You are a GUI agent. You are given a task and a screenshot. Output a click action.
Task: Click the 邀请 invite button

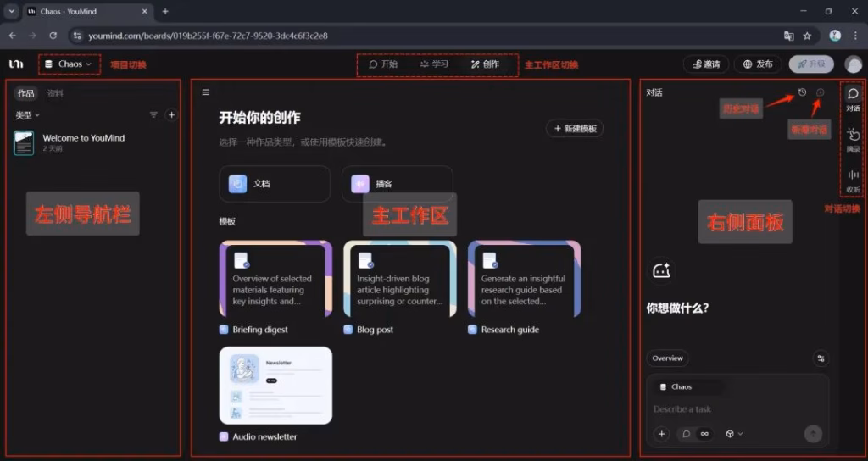coord(705,64)
